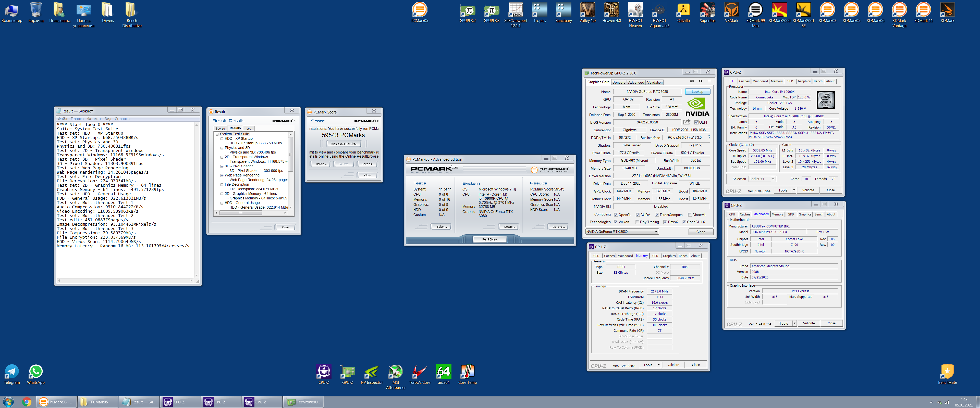This screenshot has width=980, height=408.
Task: Launch Valley 1.0 icon
Action: 587,12
